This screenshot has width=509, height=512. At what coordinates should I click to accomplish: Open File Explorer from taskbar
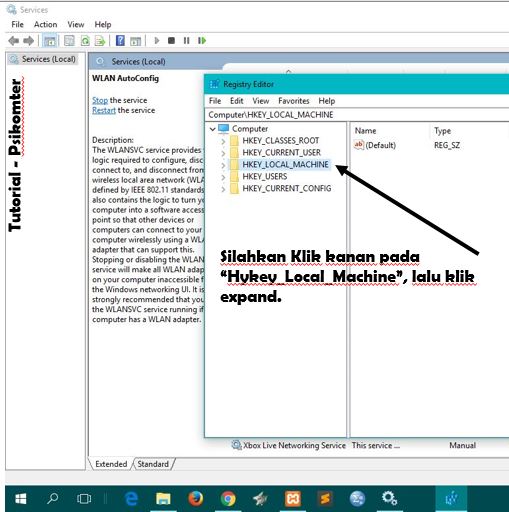coord(163,499)
